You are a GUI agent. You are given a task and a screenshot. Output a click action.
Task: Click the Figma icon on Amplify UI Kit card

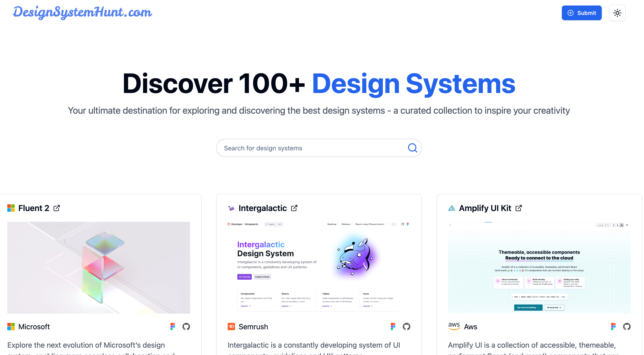[613, 326]
